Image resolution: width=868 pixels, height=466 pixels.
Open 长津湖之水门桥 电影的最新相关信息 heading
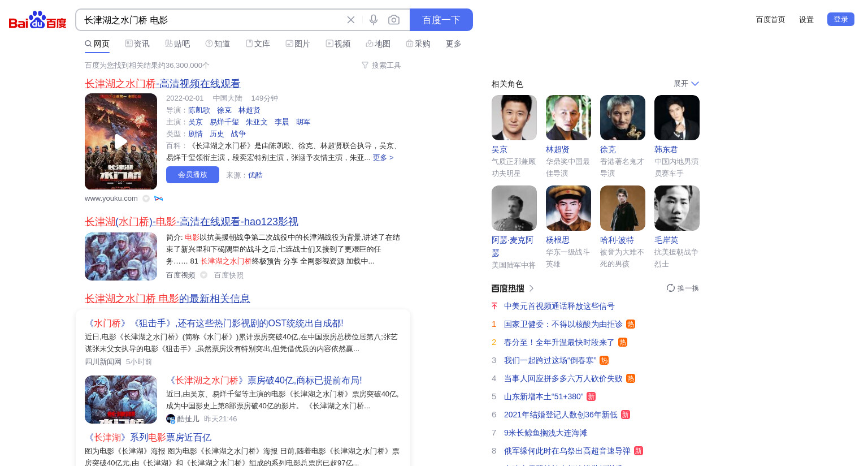coord(167,299)
